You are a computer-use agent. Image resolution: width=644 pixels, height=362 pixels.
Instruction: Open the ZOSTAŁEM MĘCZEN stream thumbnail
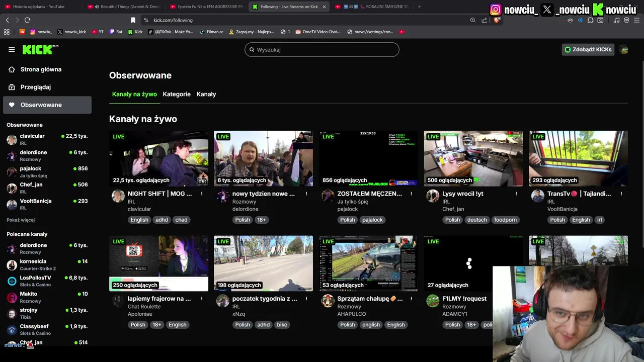(x=368, y=158)
